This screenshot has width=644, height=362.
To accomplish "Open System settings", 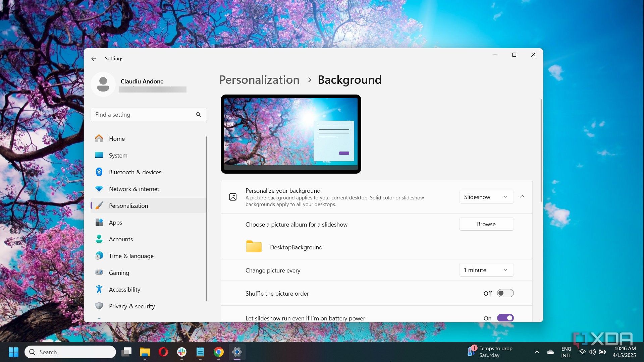I will [x=148, y=156].
